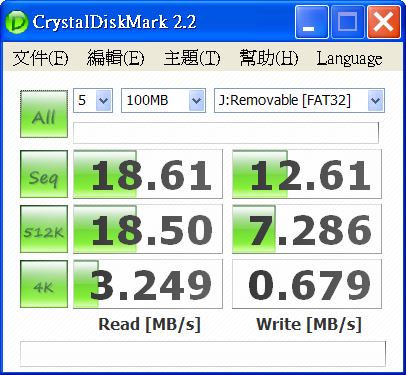Click the 4K write result 0.679
Image resolution: width=406 pixels, height=375 pixels.
pos(307,284)
